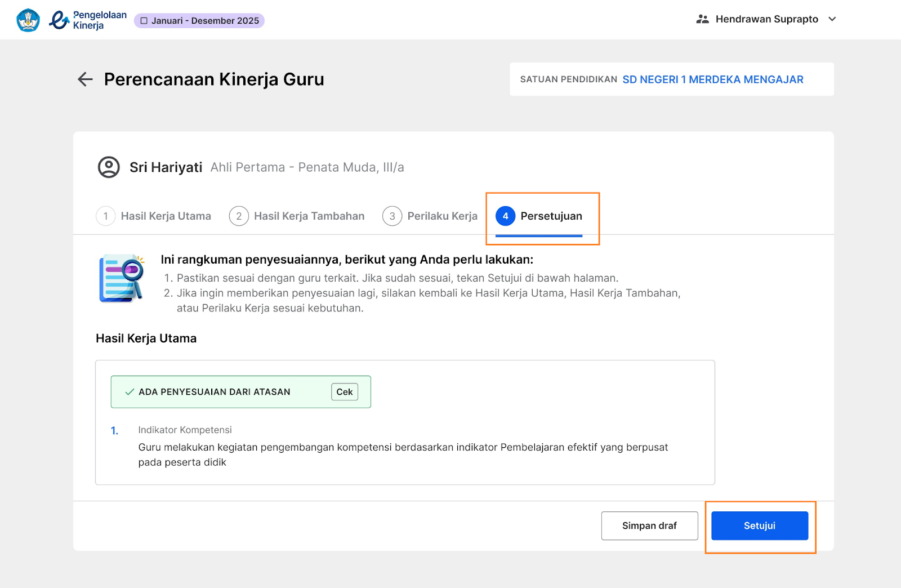Open the Pengelolaan Kinerja logo
Screen dimensions: 901x588
click(88, 20)
